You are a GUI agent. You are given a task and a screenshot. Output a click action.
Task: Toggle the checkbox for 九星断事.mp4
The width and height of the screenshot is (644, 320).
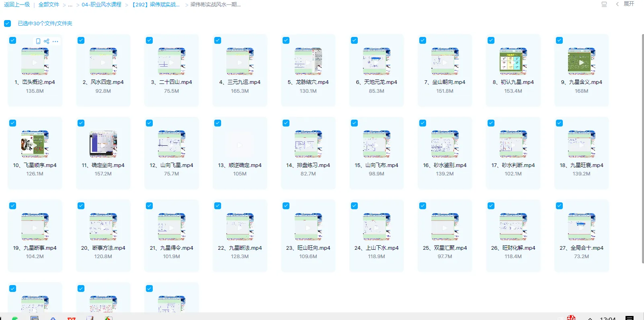(13, 206)
